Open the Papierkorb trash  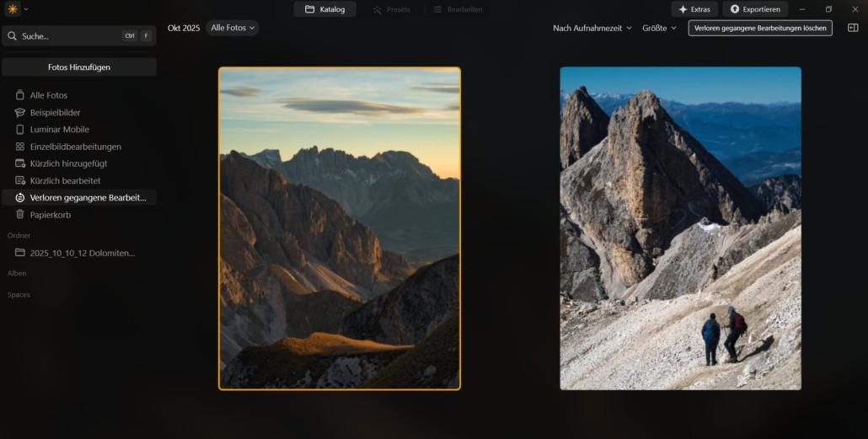[50, 215]
